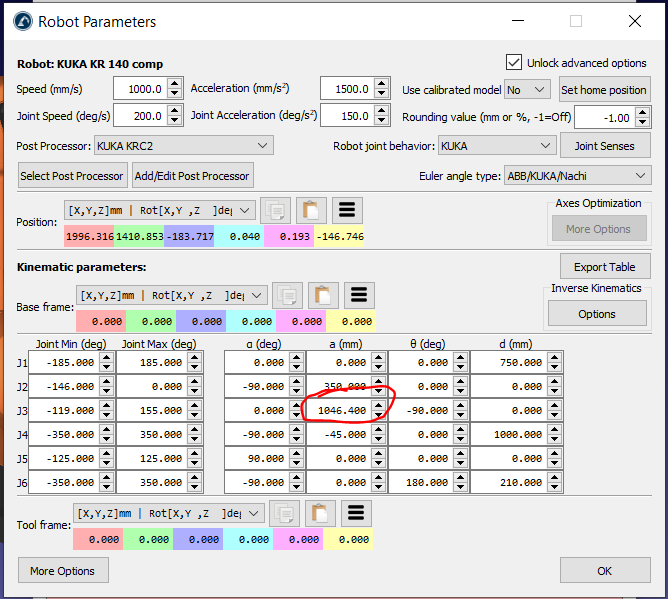
Task: Click the Speed (mm/s) input field
Action: pyautogui.click(x=140, y=89)
